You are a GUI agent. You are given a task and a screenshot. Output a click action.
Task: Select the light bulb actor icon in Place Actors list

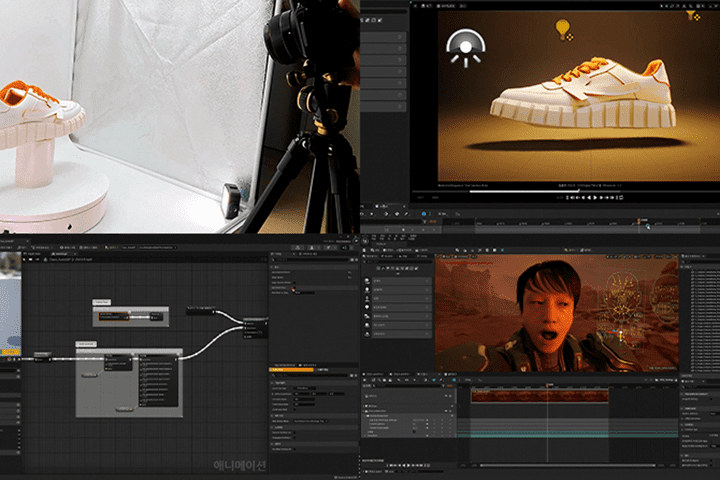367,307
